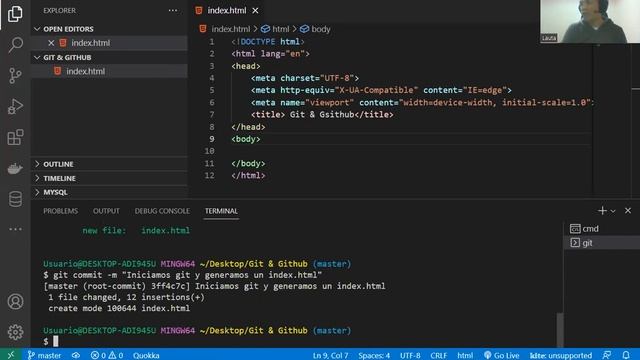Open terminal launch profile dropdown
Viewport: 640px width, 360px height.
pos(613,211)
